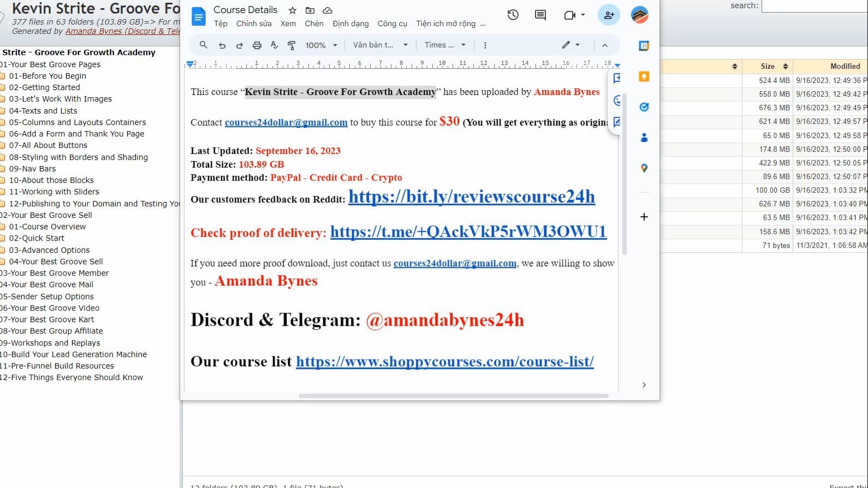Select 09-Workshops and Replays folder
The image size is (868, 488).
pos(50,343)
